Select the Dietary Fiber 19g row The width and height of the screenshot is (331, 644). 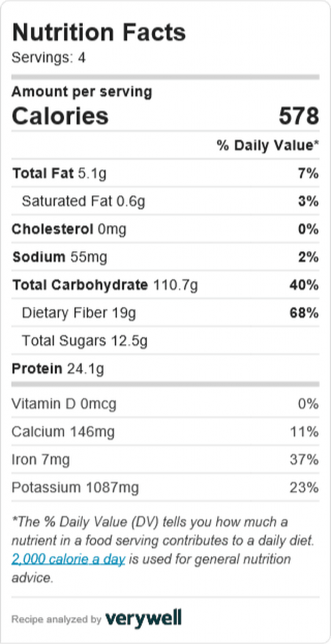[x=165, y=313]
